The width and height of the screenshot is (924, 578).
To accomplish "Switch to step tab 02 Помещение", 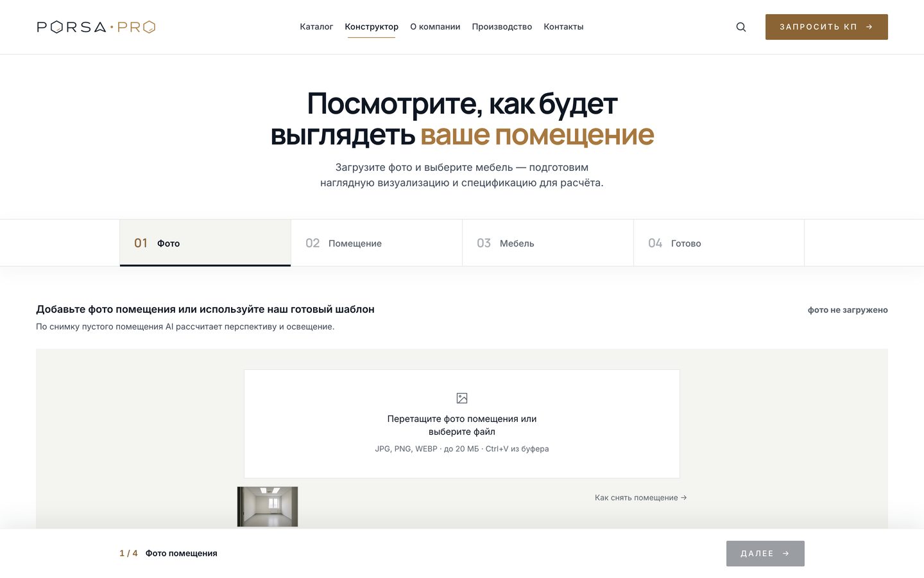I will coord(377,243).
